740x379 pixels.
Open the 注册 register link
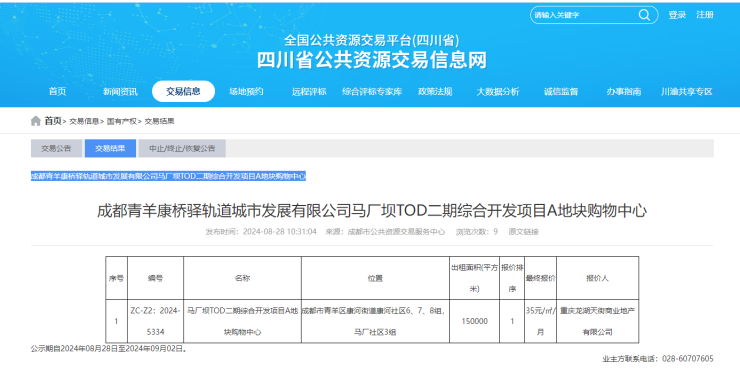point(705,15)
